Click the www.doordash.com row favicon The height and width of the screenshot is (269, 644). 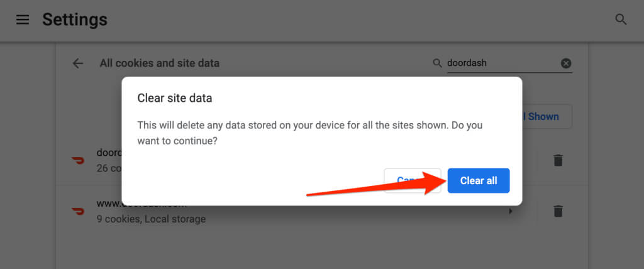pos(78,211)
